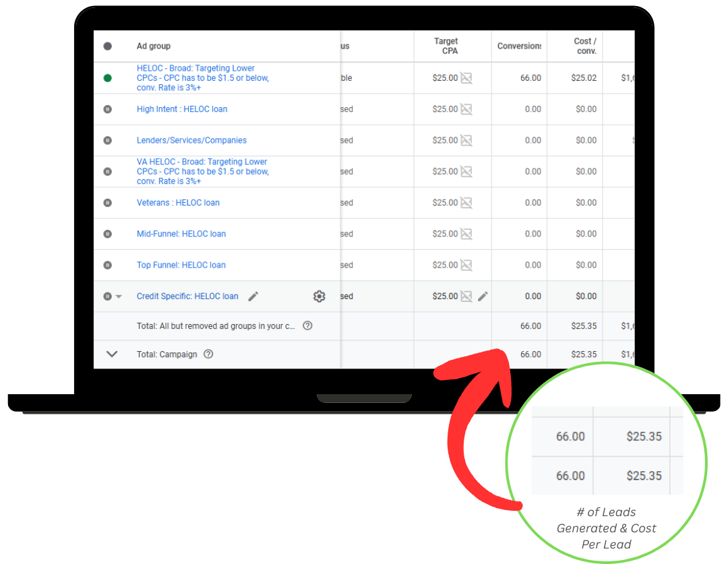The width and height of the screenshot is (728, 564).
Task: Open Lenders/Services/Companies ad group
Action: coord(191,140)
